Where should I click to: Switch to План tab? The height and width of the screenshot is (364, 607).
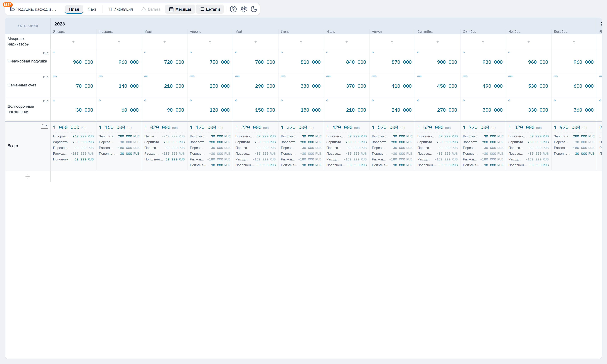click(x=74, y=9)
